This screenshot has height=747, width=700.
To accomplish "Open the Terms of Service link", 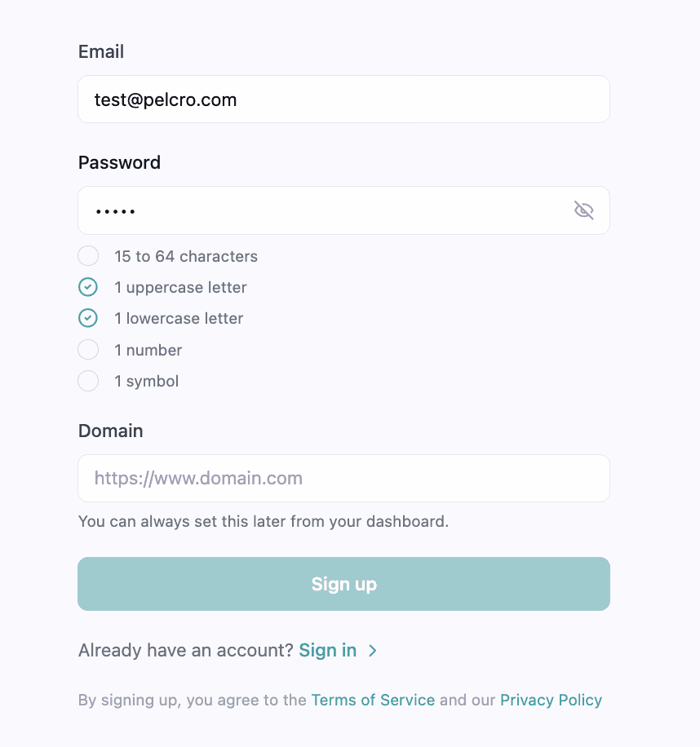I will [373, 700].
